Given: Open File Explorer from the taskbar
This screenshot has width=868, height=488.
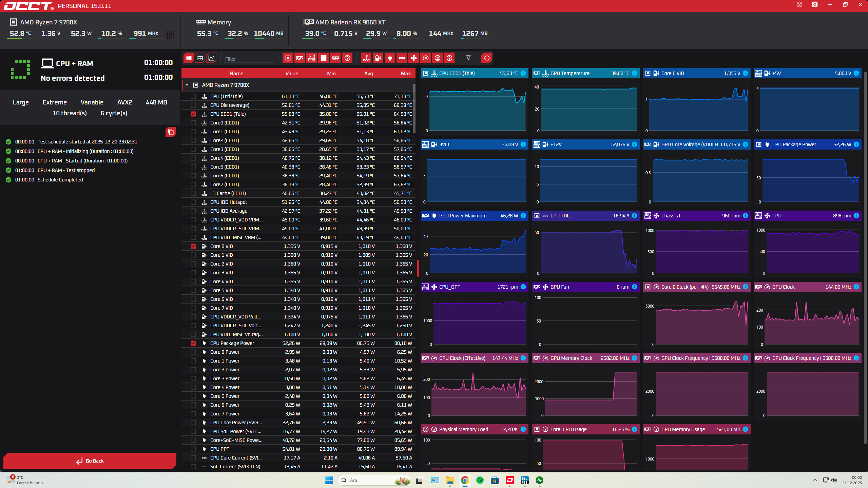Looking at the screenshot, I should coord(450,480).
